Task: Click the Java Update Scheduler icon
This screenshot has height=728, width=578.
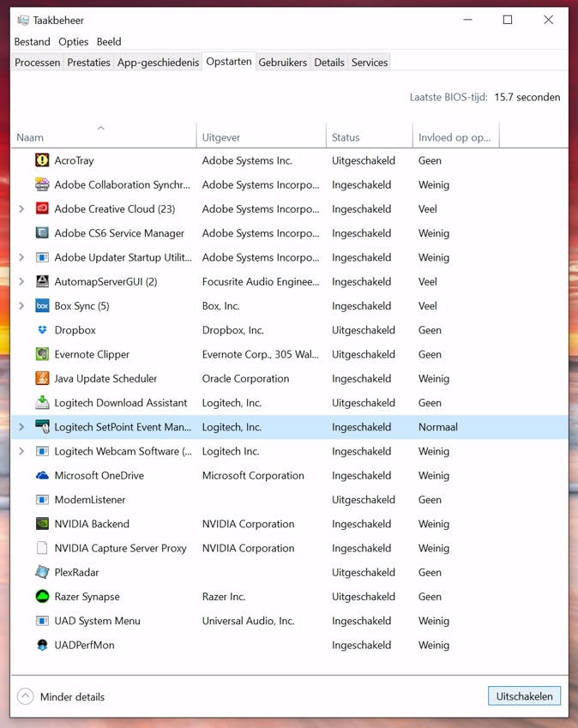Action: 42,378
